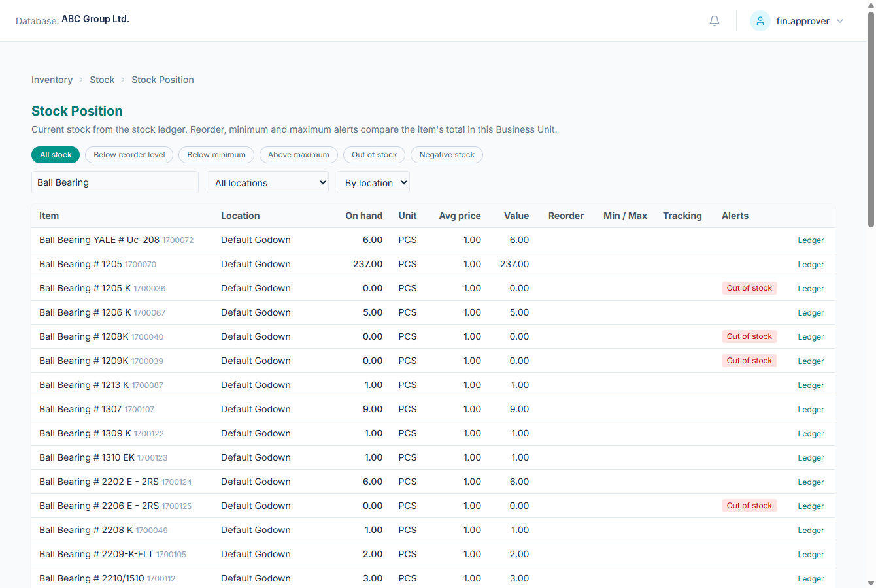Open Ledger for Ball Bearing # 1205 1700070
This screenshot has width=876, height=588.
point(811,265)
